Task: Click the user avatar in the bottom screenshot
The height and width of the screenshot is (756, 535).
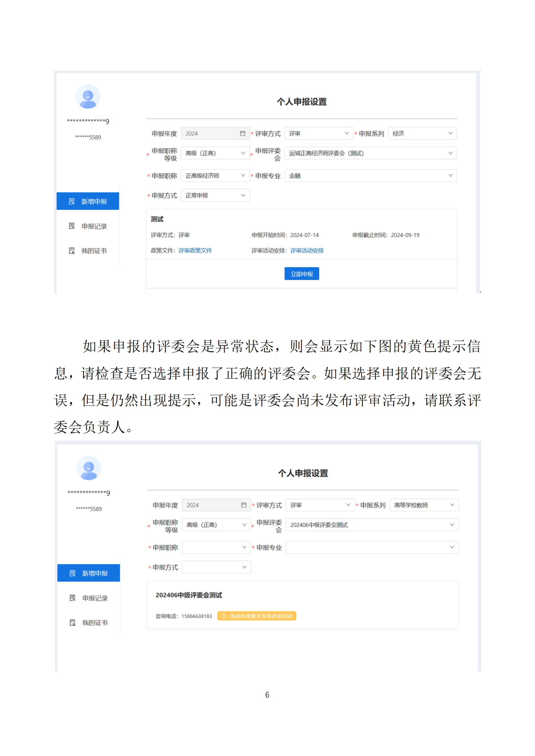Action: pos(89,468)
